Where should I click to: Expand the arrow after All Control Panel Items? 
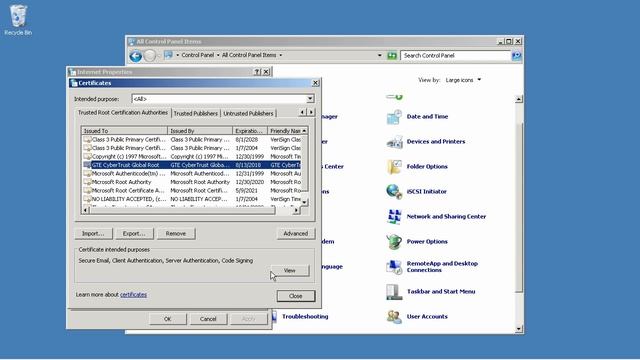point(280,55)
